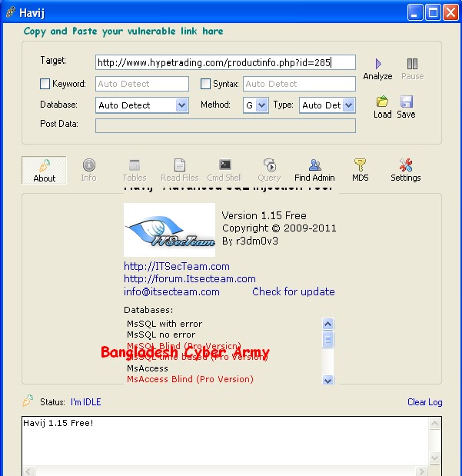
Task: Click the Havij 1.15 Free! log line
Action: (58, 423)
